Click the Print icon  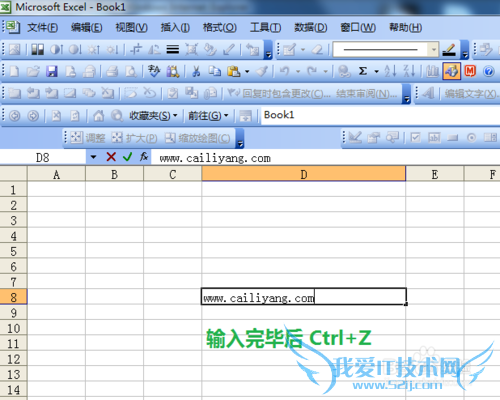pos(112,71)
